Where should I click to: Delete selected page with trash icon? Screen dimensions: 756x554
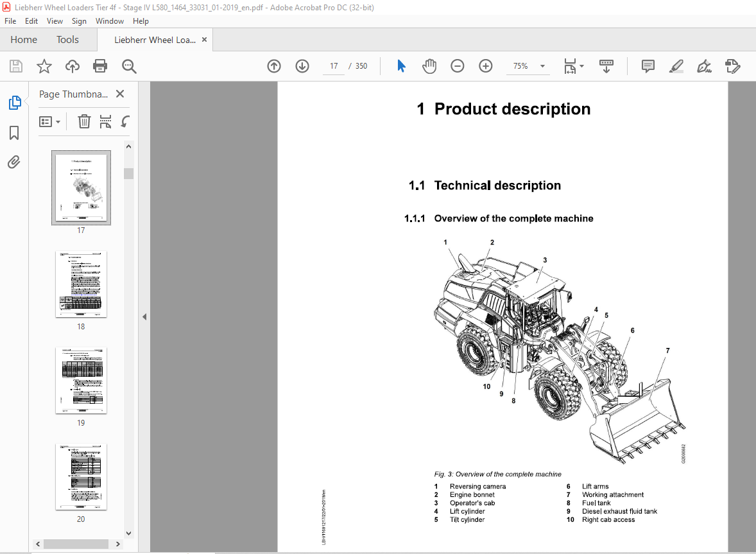tap(84, 121)
